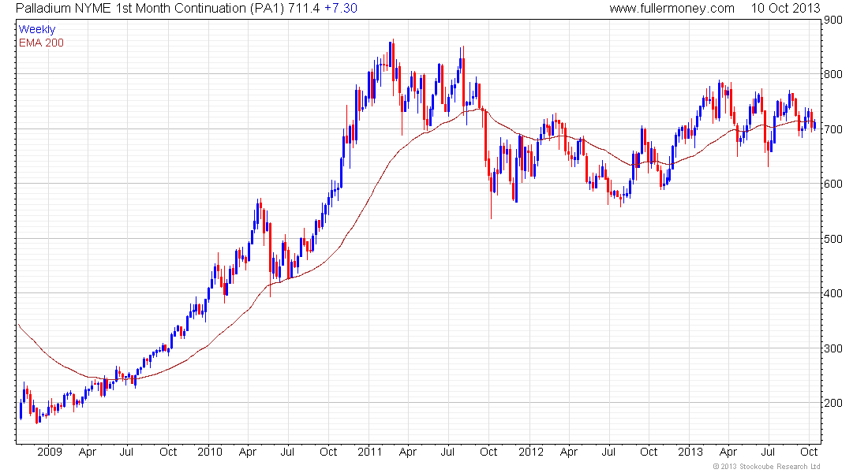This screenshot has height=473, width=868.
Task: Click the last Oct label on time axis
Action: (809, 452)
